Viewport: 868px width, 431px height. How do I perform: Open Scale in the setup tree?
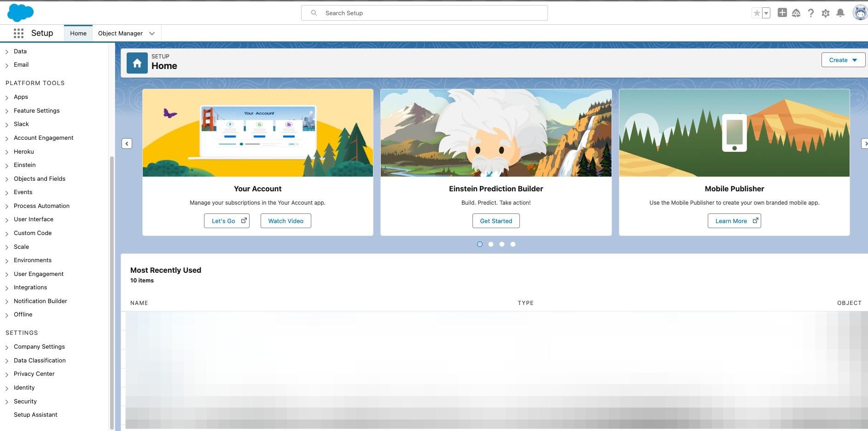(x=21, y=247)
